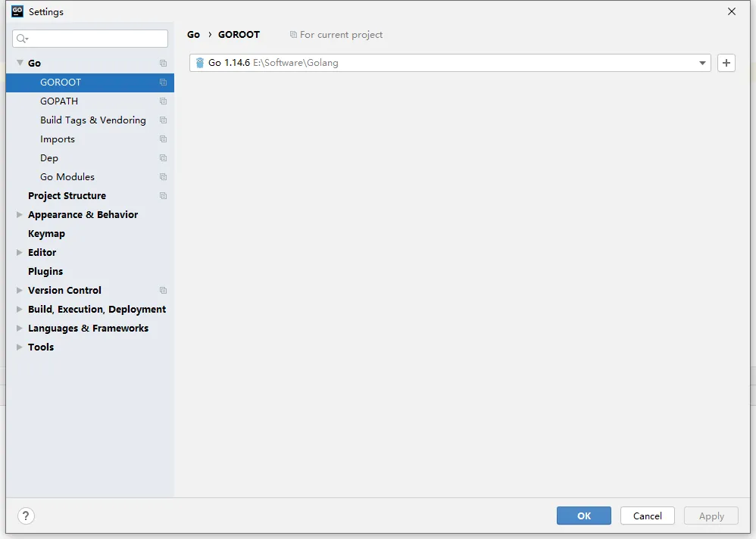Image resolution: width=756 pixels, height=539 pixels.
Task: Click the help question mark icon
Action: [x=26, y=516]
